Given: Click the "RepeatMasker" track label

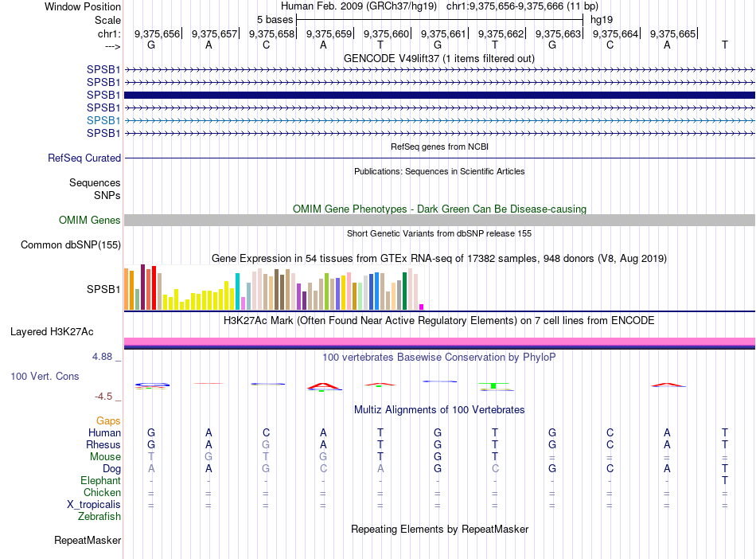Looking at the screenshot, I should click(x=88, y=541).
